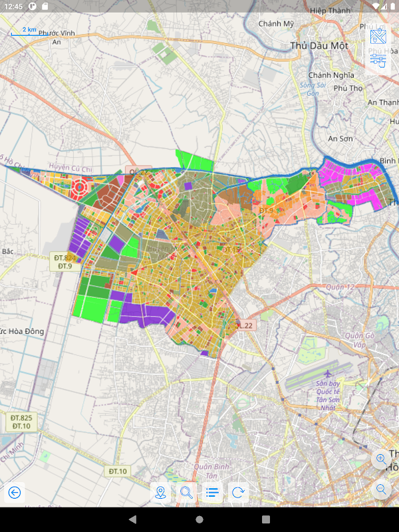Tap the airplane airport symbol
The height and width of the screenshot is (532, 399).
tap(327, 374)
